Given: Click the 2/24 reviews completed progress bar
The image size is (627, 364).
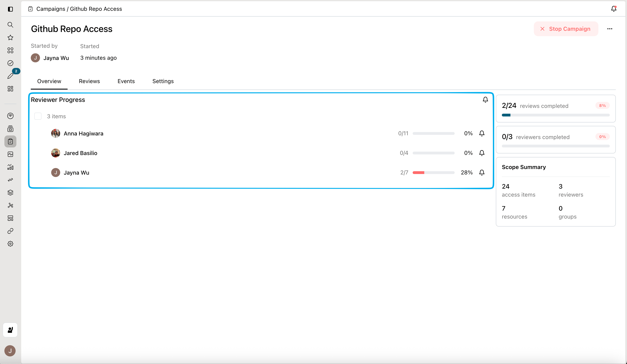Looking at the screenshot, I should point(556,115).
